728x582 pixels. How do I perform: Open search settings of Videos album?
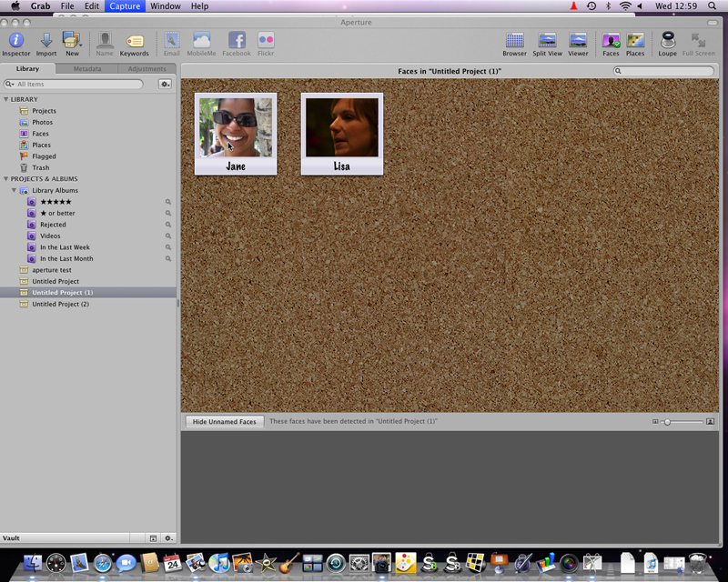[x=168, y=236]
